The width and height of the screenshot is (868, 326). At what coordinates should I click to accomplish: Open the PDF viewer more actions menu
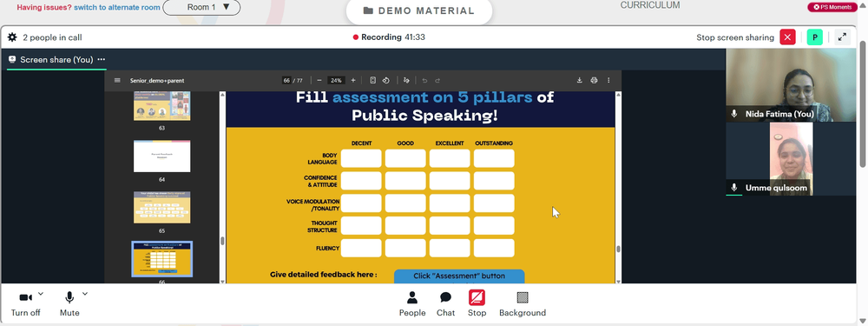pos(609,80)
